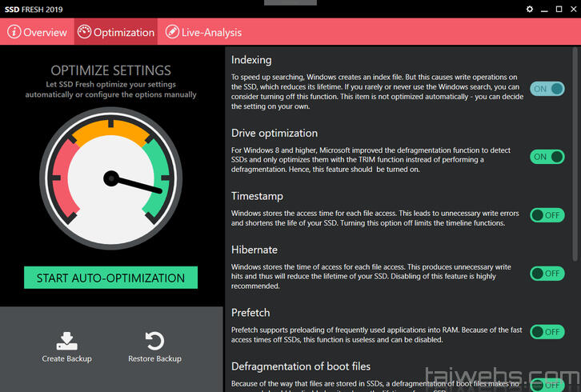The image size is (581, 392).
Task: Select the Optimization tab
Action: (x=116, y=32)
